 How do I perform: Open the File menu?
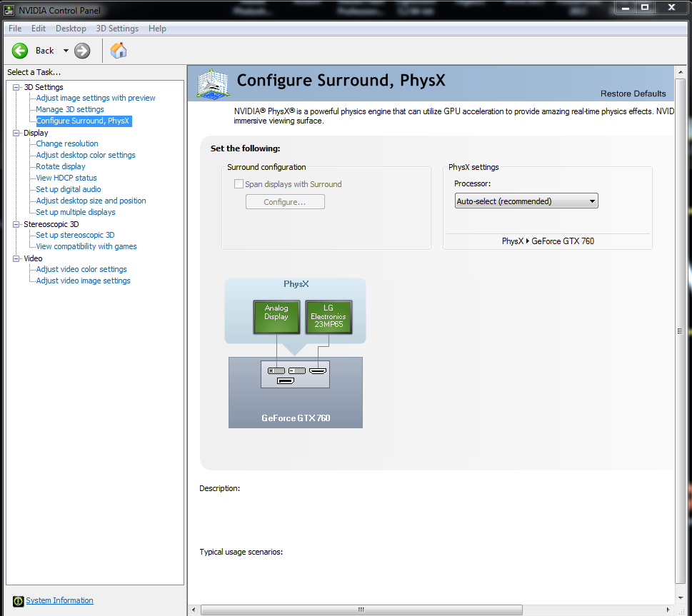[x=14, y=29]
